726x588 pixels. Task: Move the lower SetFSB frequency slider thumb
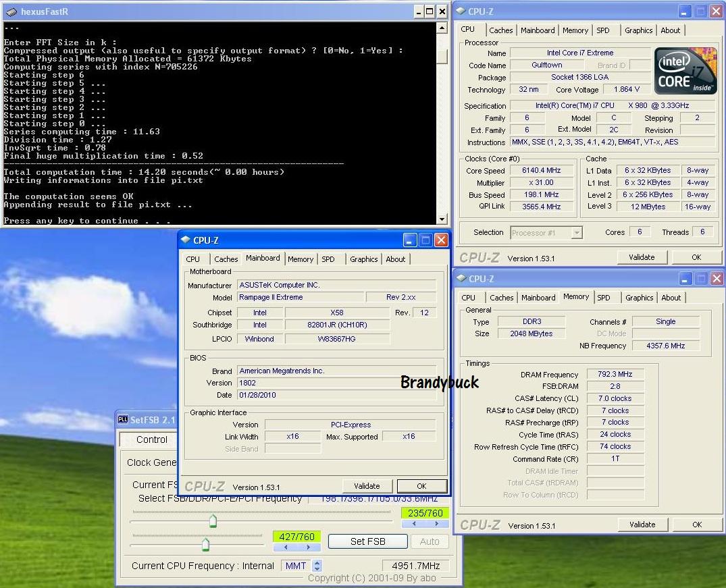pyautogui.click(x=205, y=545)
